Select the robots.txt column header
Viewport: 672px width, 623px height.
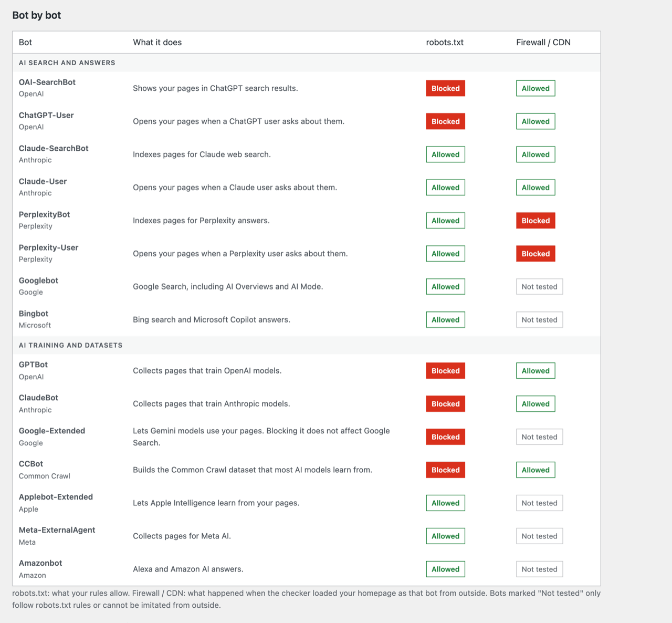pos(445,43)
